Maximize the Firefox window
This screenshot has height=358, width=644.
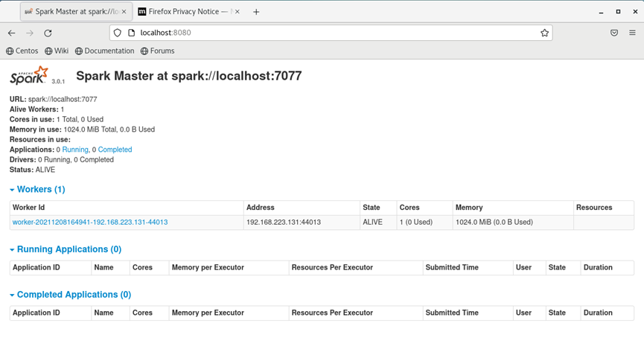tap(618, 12)
